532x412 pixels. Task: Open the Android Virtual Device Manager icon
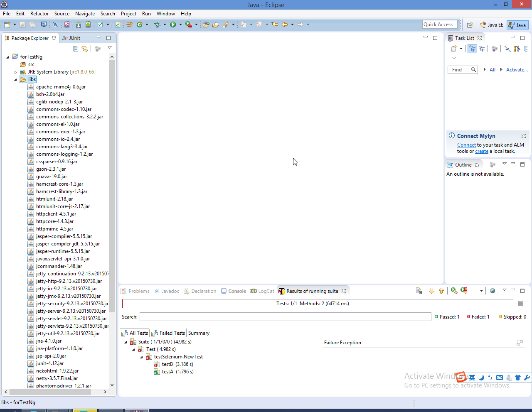88,25
